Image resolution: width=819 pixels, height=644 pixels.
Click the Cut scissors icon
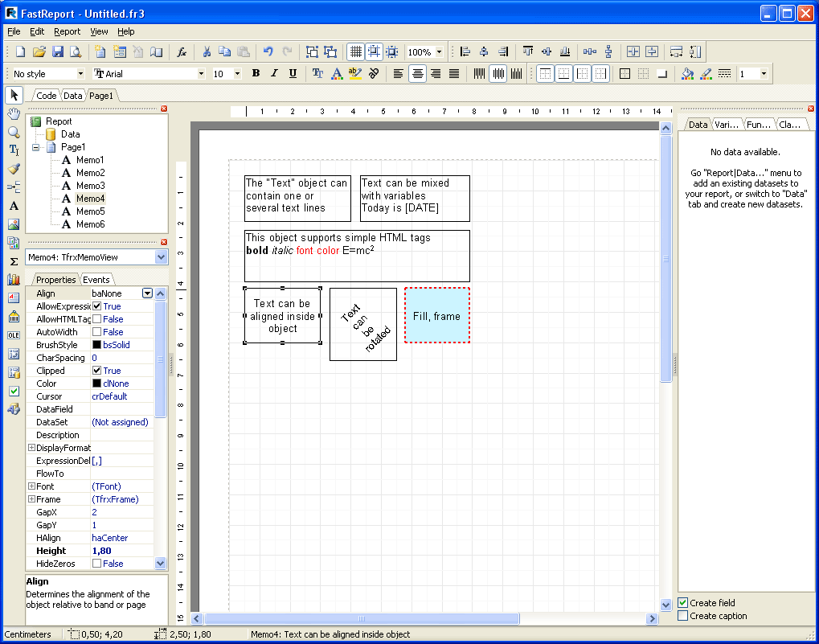pos(207,51)
